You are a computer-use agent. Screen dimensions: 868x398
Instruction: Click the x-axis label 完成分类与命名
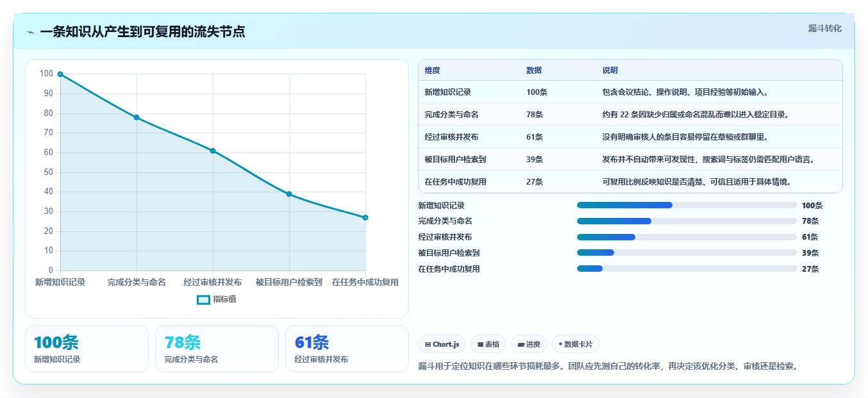pos(137,283)
